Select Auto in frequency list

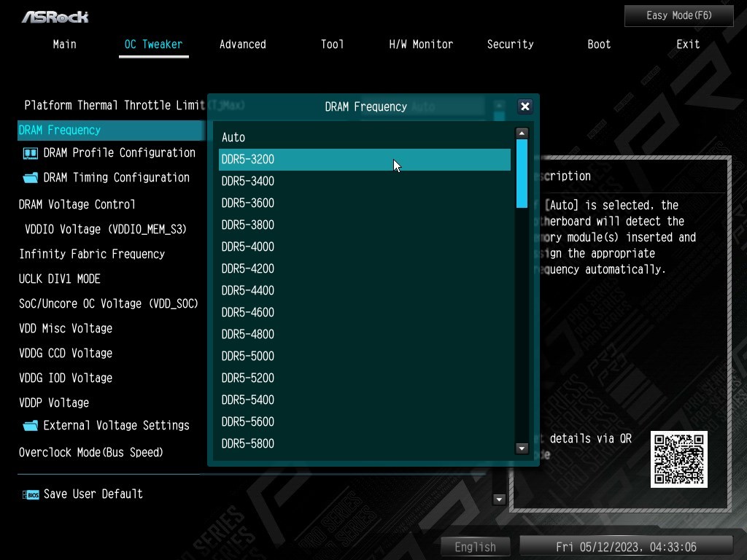pyautogui.click(x=233, y=138)
